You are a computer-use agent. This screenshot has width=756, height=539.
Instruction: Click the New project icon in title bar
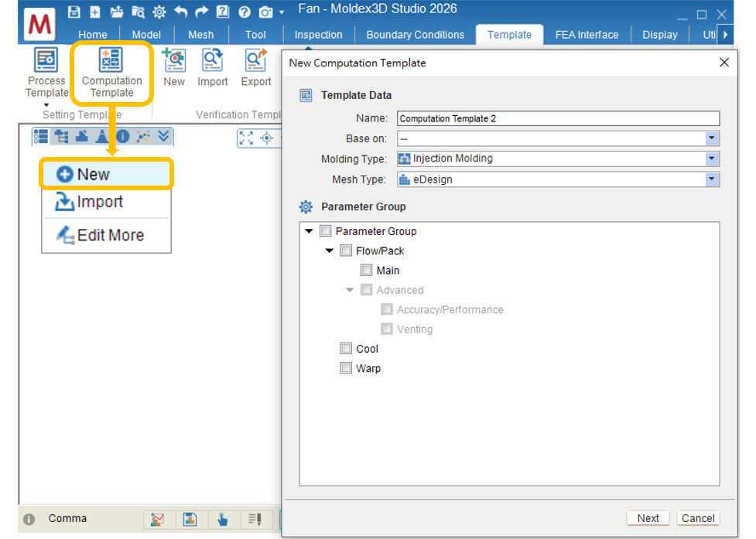(95, 12)
